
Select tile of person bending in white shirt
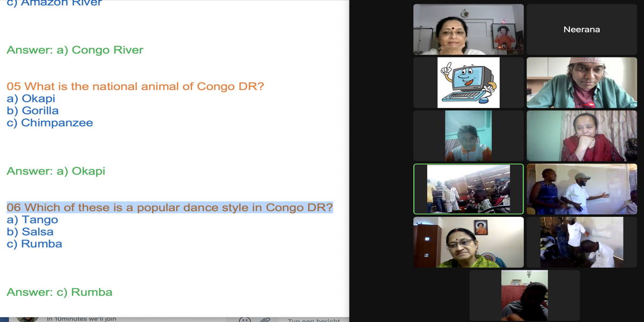582,242
